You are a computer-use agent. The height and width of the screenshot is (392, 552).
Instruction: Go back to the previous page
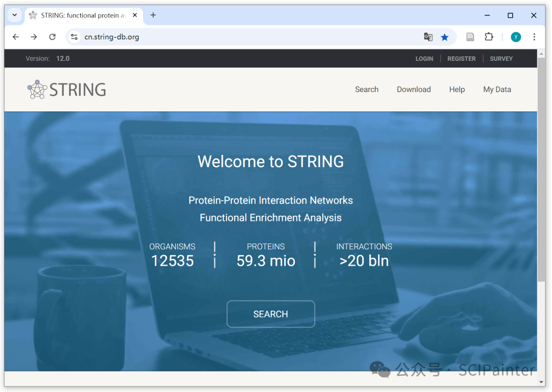coord(16,37)
